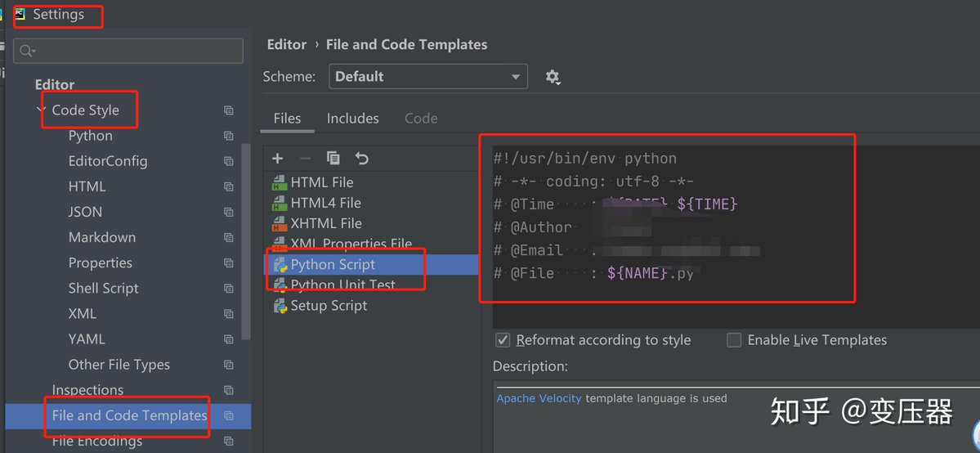This screenshot has width=980, height=453.
Task: Switch to the Includes tab
Action: [x=352, y=119]
